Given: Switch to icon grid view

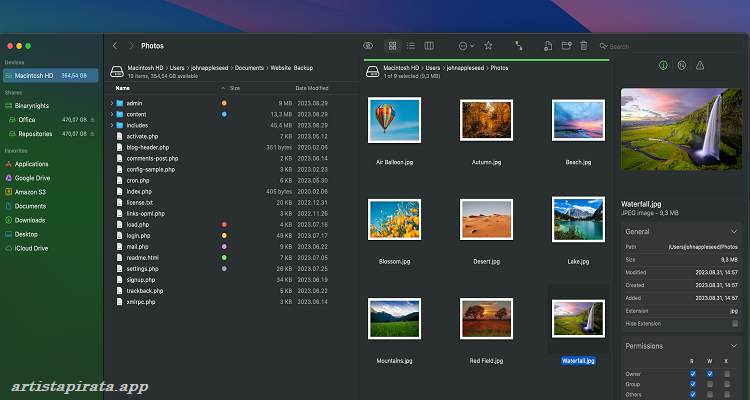Looking at the screenshot, I should [392, 45].
